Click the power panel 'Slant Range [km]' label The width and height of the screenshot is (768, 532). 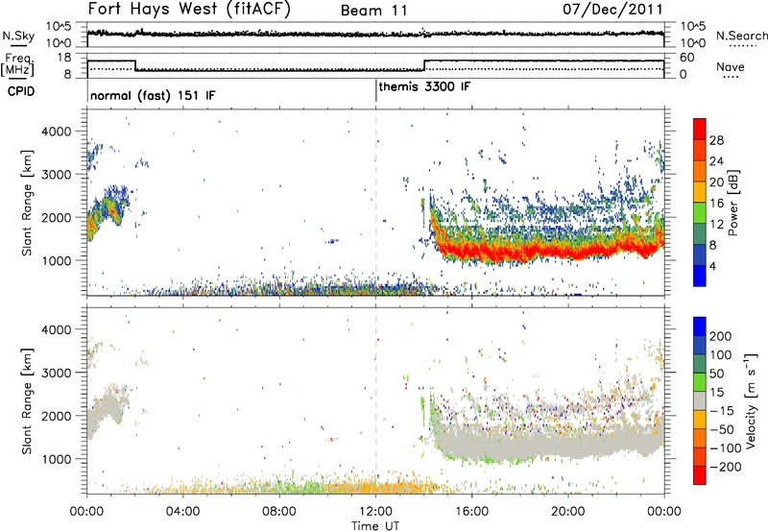(27, 203)
